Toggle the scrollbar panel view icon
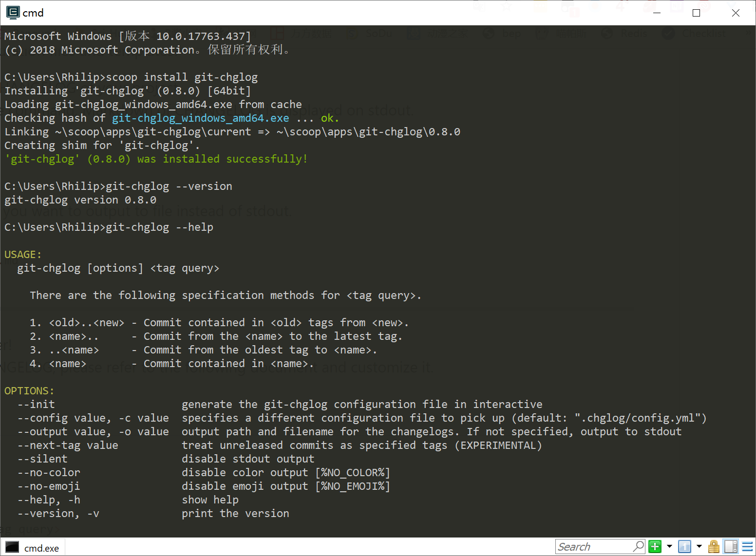Image resolution: width=756 pixels, height=556 pixels. click(731, 547)
